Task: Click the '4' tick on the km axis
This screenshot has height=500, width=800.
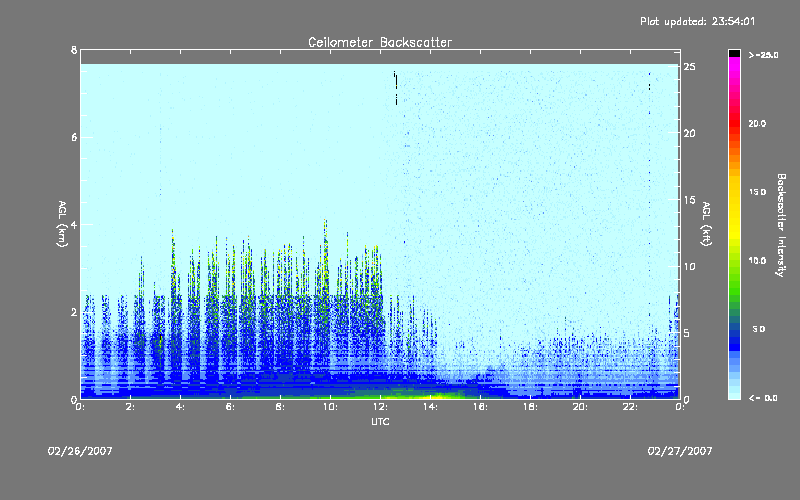Action: (x=74, y=224)
